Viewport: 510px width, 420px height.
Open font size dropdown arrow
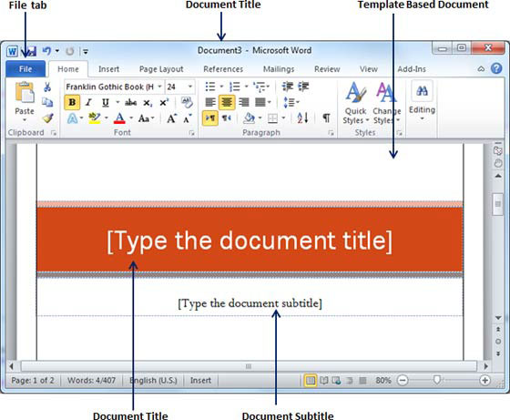190,87
